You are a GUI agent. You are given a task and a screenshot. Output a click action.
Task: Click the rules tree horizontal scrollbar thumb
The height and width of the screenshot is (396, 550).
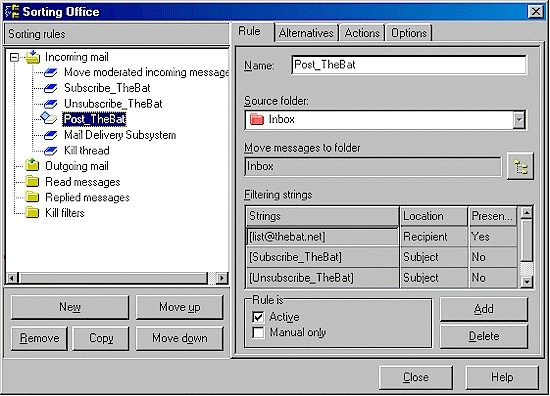tap(113, 278)
